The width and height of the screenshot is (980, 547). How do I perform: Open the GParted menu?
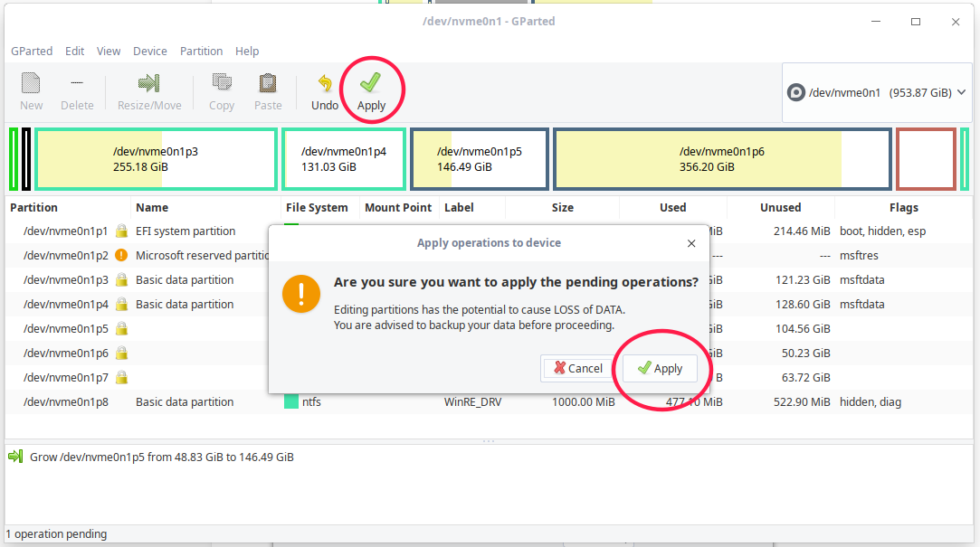pos(32,52)
